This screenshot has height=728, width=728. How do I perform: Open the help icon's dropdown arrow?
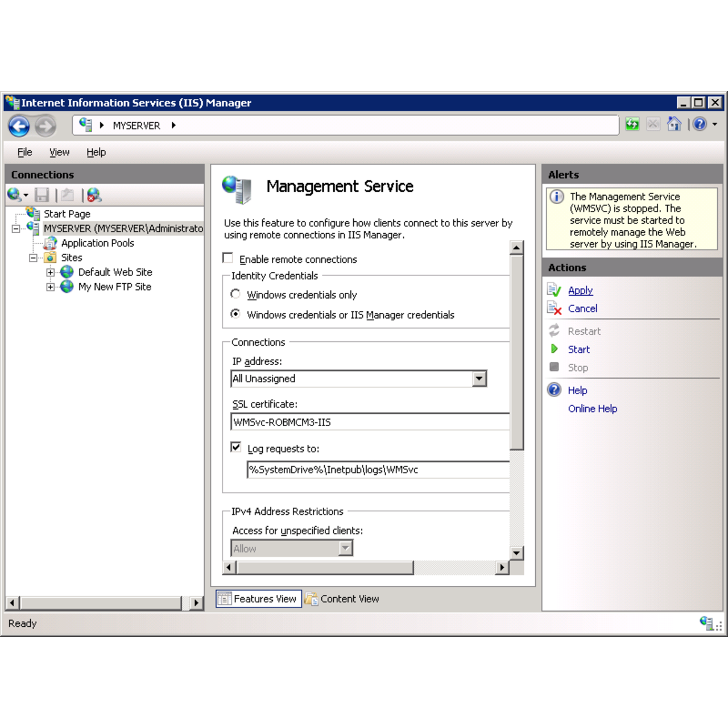[x=715, y=124]
